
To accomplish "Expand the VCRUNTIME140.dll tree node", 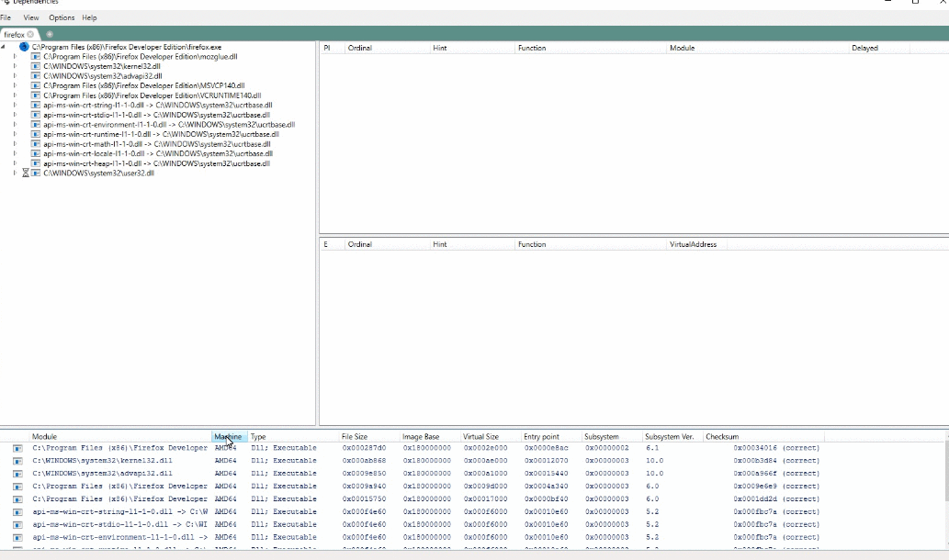I will [15, 95].
